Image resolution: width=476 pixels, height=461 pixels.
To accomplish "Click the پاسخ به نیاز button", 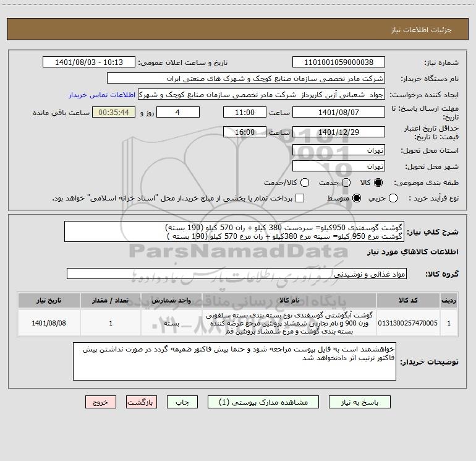I will (x=359, y=402).
